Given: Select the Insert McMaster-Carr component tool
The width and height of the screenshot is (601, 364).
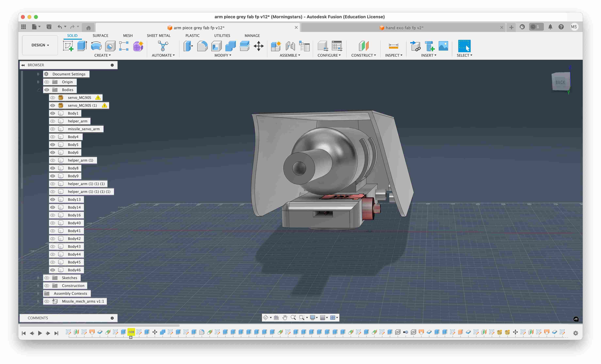Looking at the screenshot, I should click(x=429, y=46).
